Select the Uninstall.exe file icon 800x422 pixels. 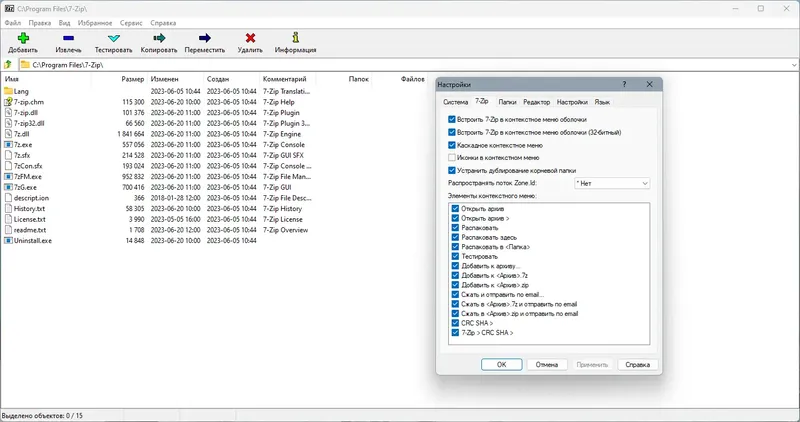[x=8, y=240]
